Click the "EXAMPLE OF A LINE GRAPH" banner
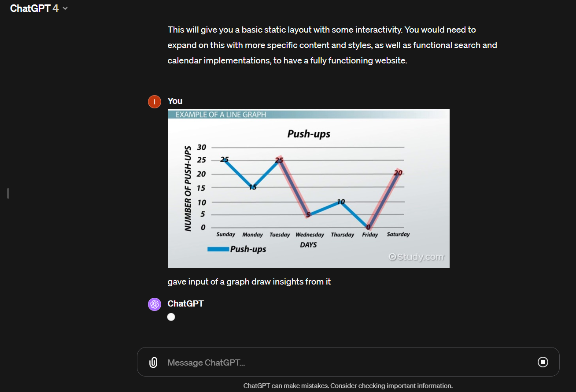 point(221,115)
